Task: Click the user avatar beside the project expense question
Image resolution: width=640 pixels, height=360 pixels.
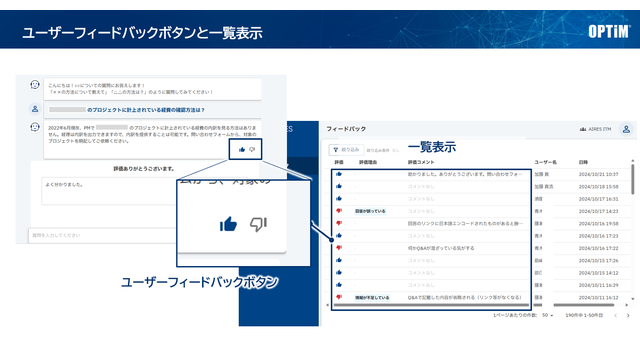Action: 35,109
